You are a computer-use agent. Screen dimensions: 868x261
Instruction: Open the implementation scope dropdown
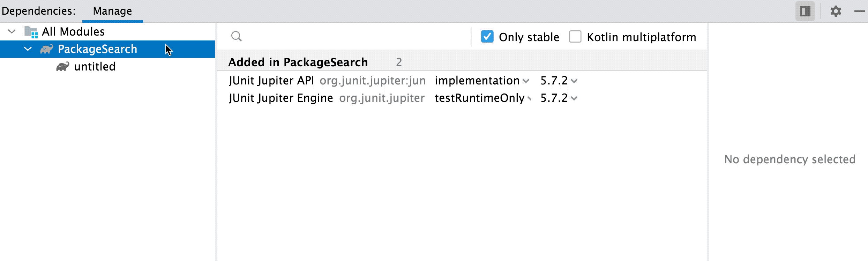526,81
